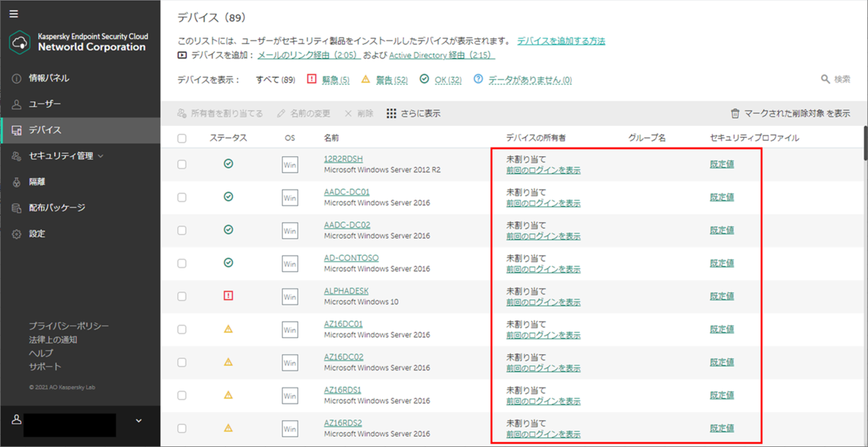Switch to the 緊急 (5) status filter
868x447 pixels.
[334, 80]
